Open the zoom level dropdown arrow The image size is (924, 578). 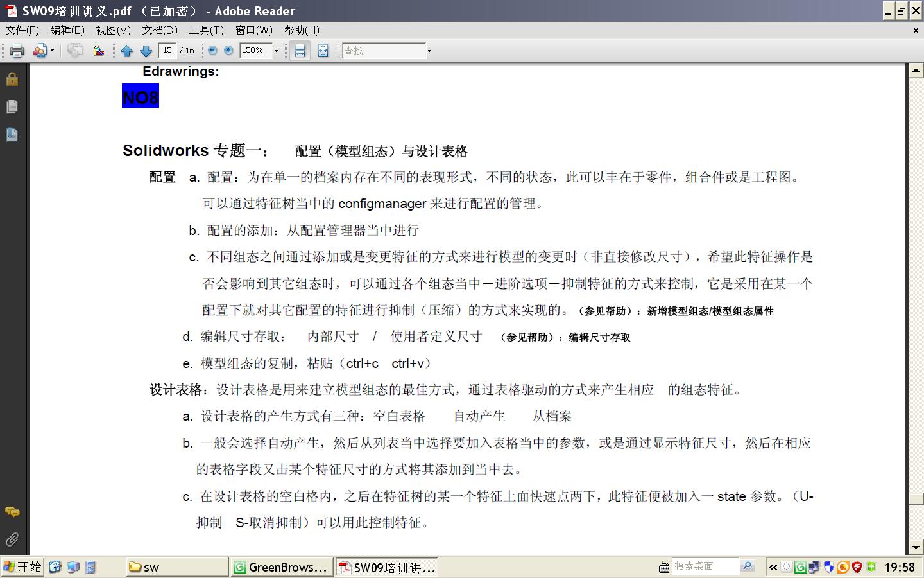tap(277, 51)
